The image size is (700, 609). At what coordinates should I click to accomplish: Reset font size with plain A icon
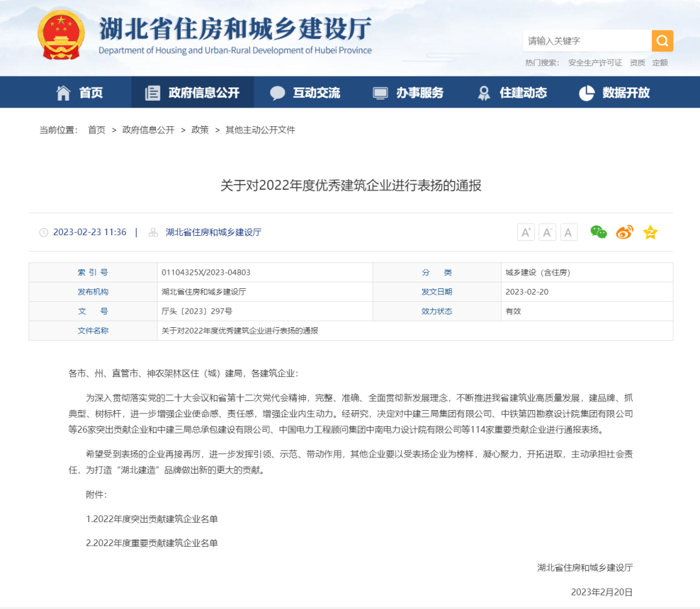(568, 233)
